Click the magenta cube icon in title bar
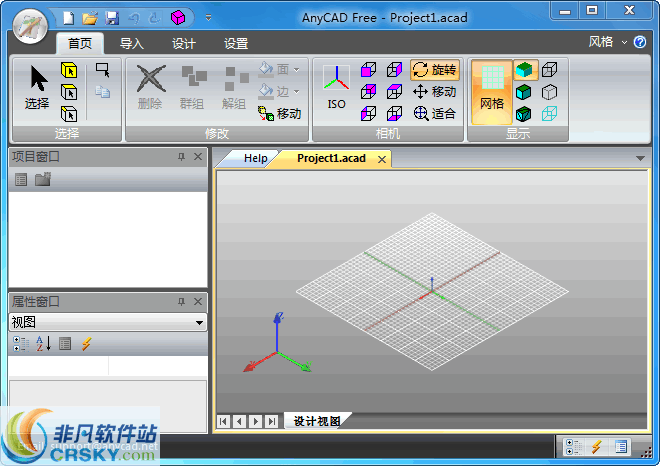The height and width of the screenshot is (466, 660). point(177,17)
